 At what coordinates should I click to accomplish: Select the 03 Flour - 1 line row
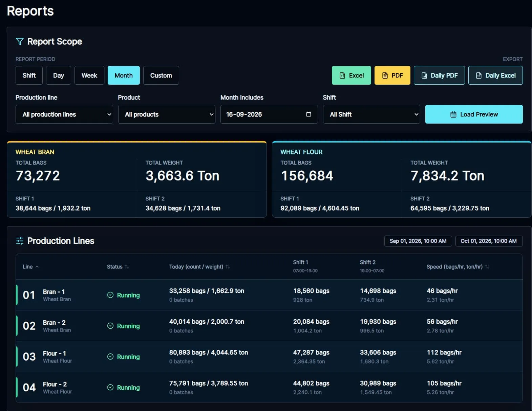point(269,356)
